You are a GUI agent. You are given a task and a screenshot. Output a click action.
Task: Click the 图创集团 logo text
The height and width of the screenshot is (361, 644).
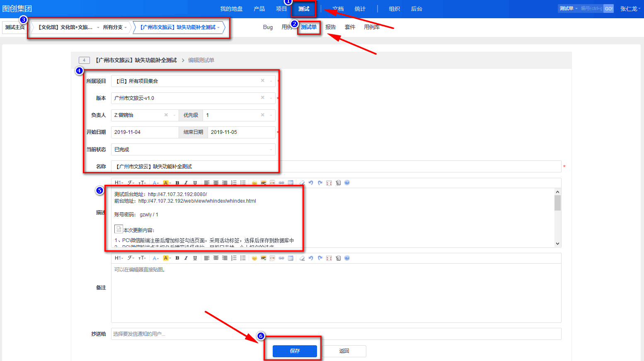pyautogui.click(x=17, y=9)
